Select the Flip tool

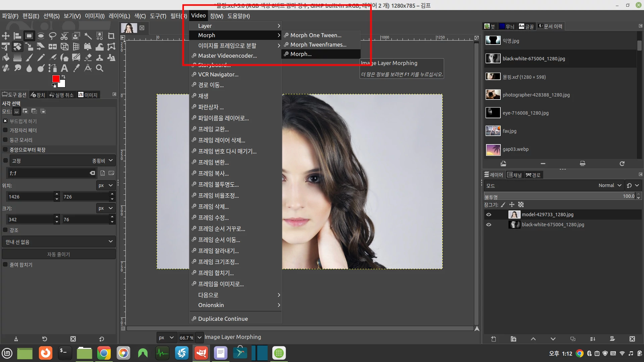pyautogui.click(x=53, y=47)
